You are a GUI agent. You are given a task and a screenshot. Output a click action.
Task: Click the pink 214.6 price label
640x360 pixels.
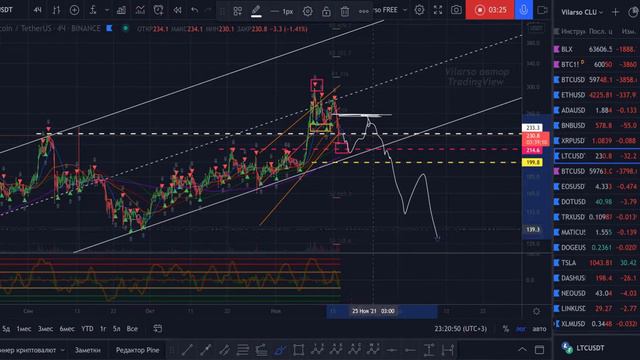click(532, 150)
